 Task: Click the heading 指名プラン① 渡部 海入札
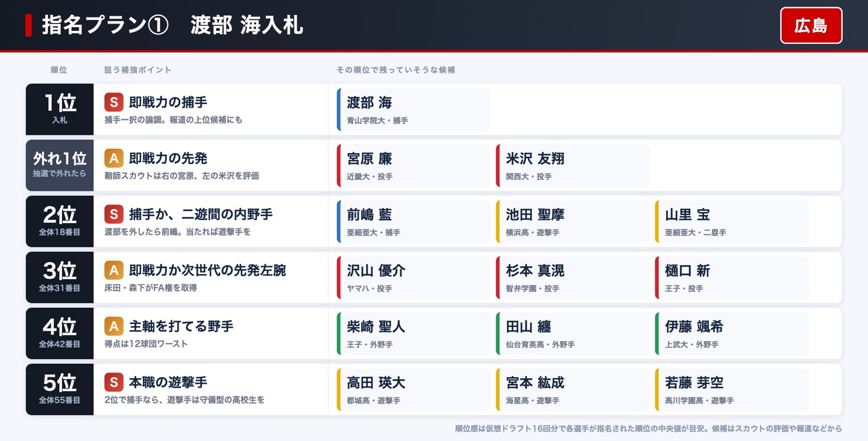click(x=172, y=26)
